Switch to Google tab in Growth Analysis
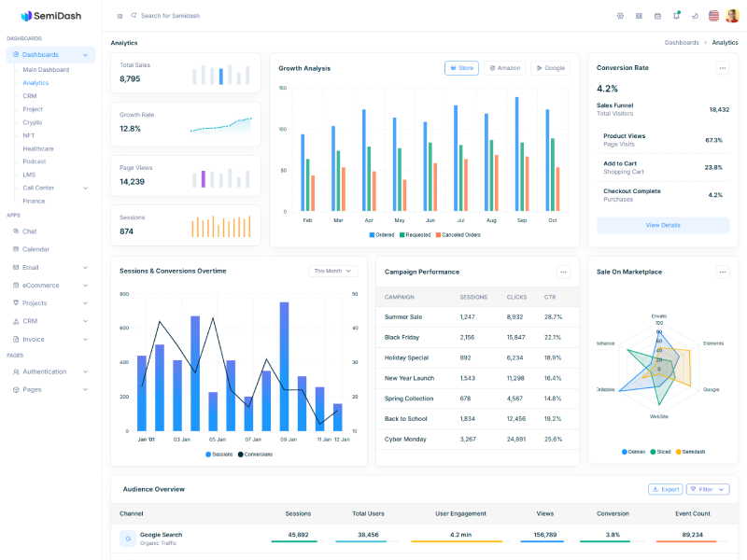 click(x=551, y=68)
